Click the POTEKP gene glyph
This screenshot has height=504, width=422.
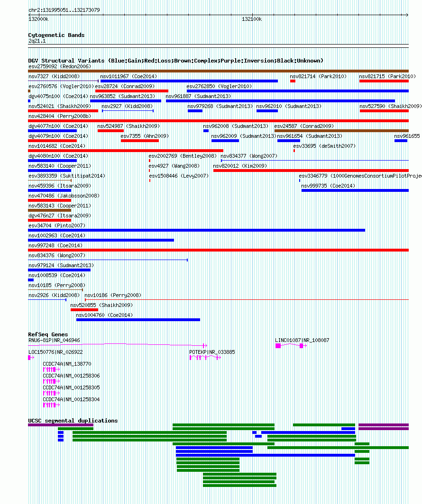[205, 358]
